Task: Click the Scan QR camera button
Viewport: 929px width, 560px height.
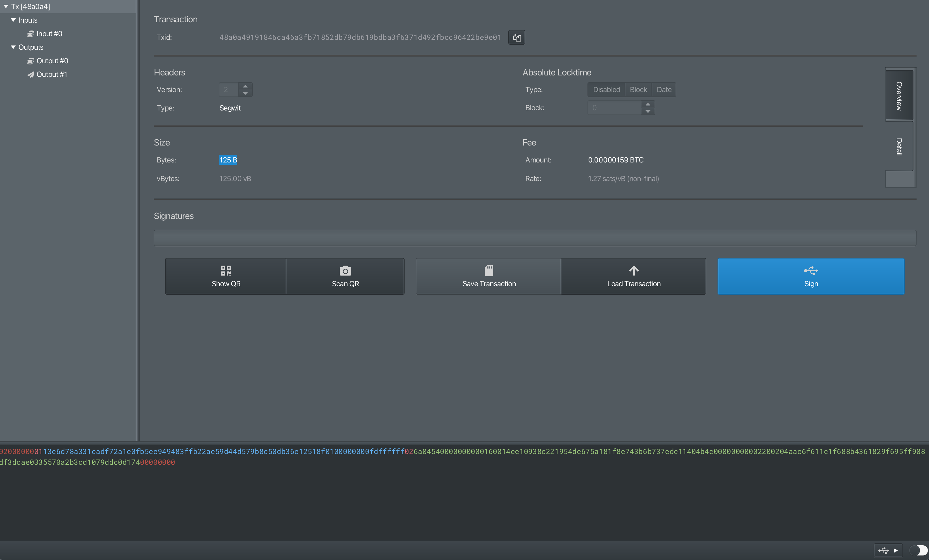Action: coord(345,276)
